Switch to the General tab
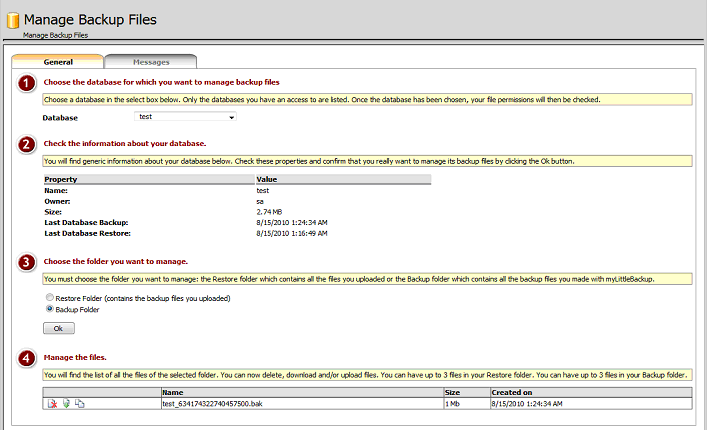 click(x=58, y=62)
